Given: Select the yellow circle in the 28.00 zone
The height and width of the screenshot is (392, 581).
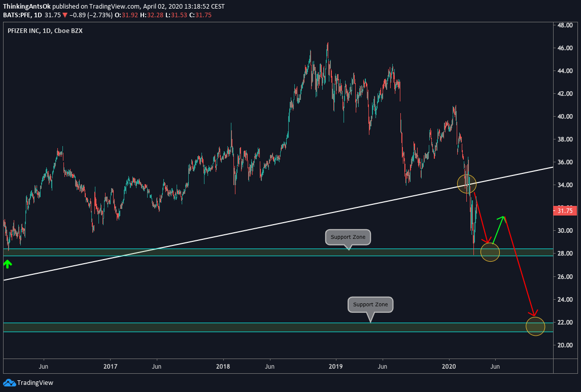Looking at the screenshot, I should pyautogui.click(x=490, y=252).
